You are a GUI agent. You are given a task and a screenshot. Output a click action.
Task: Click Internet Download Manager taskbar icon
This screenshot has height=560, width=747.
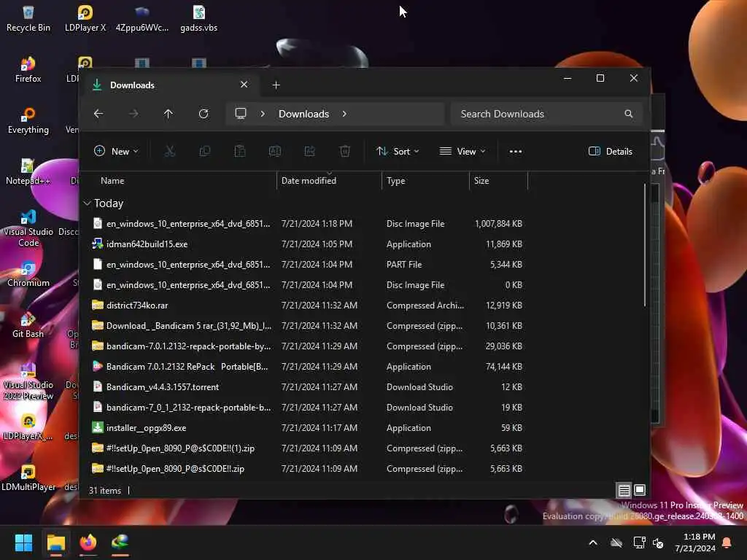click(120, 542)
